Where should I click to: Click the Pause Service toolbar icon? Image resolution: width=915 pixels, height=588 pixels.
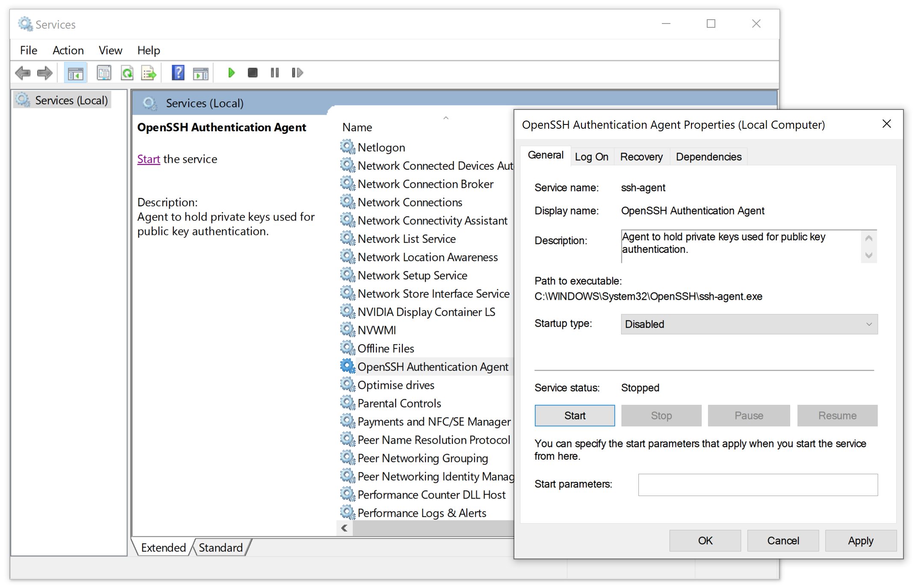pos(274,73)
